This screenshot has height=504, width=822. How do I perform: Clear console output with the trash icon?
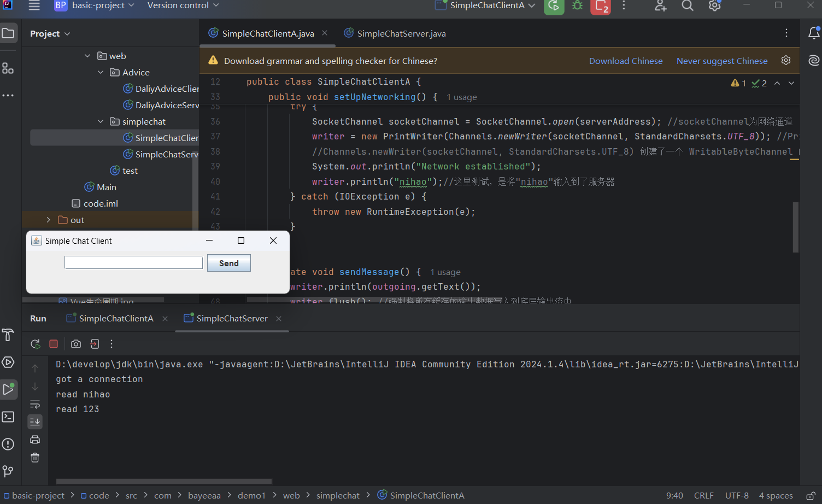(x=35, y=458)
